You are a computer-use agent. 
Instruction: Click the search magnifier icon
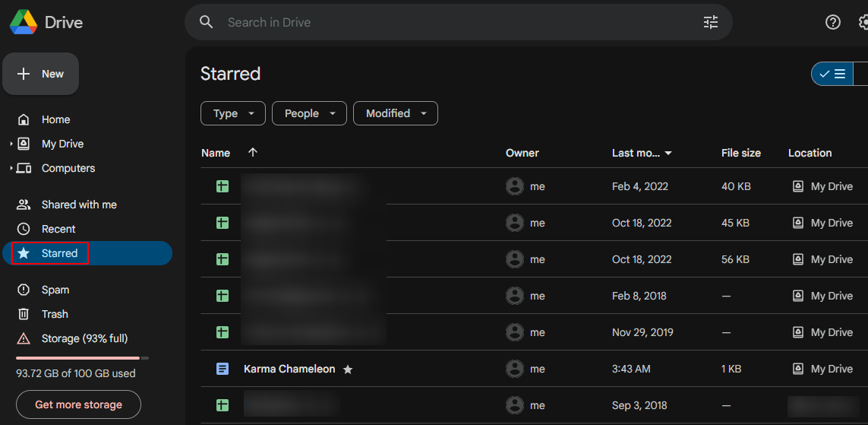(x=207, y=22)
